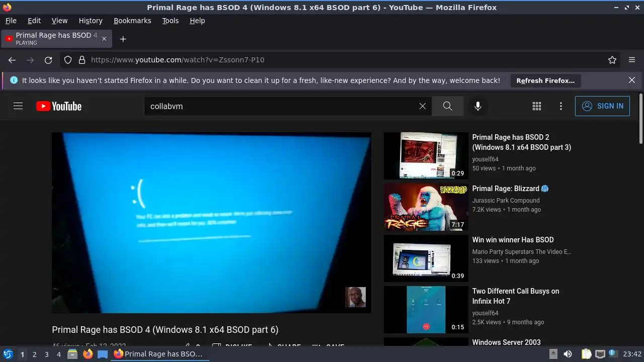Click title 'Primal Rage has BSOD 2'
Screen dimensions: 644x362
521,142
